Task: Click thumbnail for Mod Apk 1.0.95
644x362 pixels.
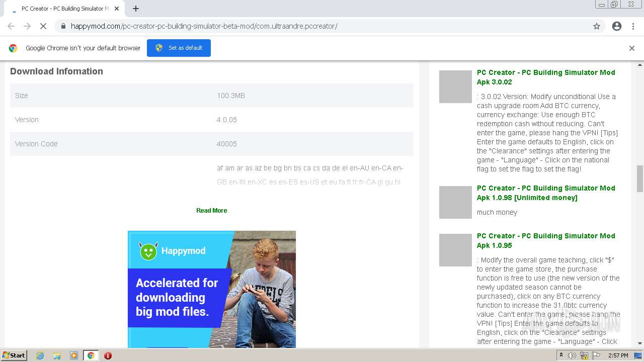Action: coord(455,250)
